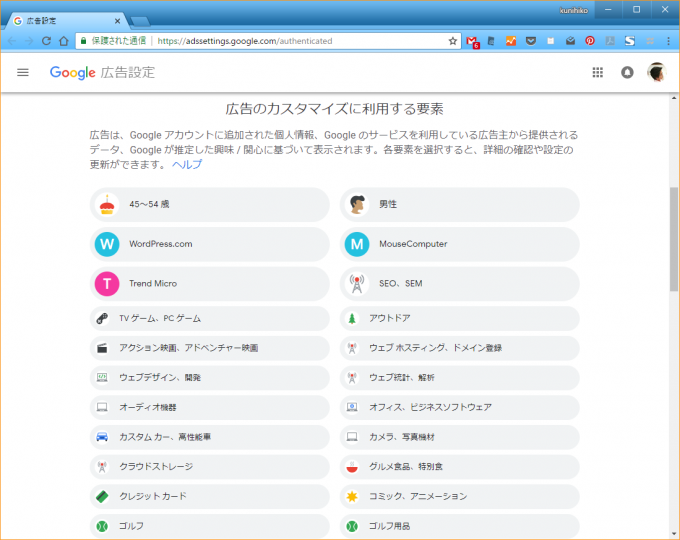Open the Pocket extension
Viewport: 680px width, 540px height.
click(x=531, y=41)
